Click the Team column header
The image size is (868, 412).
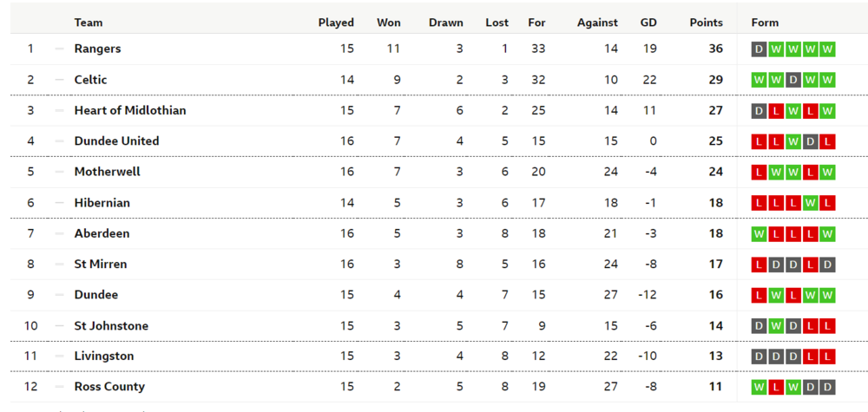point(89,23)
